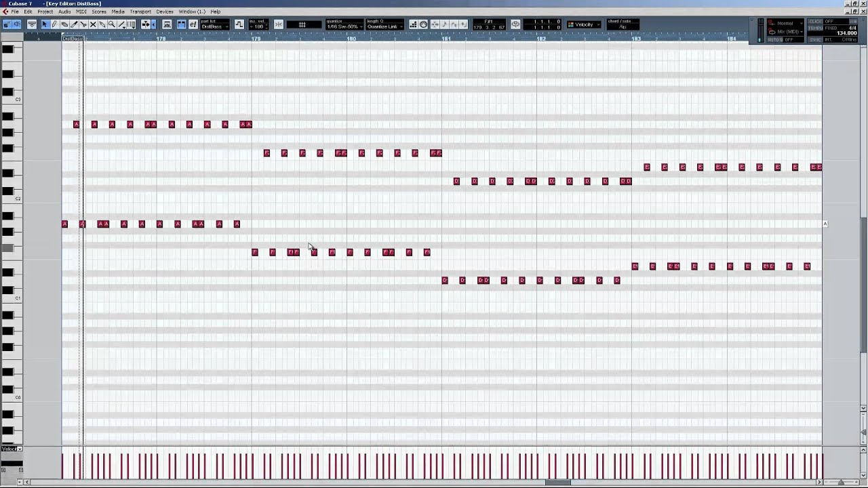The image size is (868, 488).
Task: Open the Velocity controller lane selector
Action: (x=11, y=449)
